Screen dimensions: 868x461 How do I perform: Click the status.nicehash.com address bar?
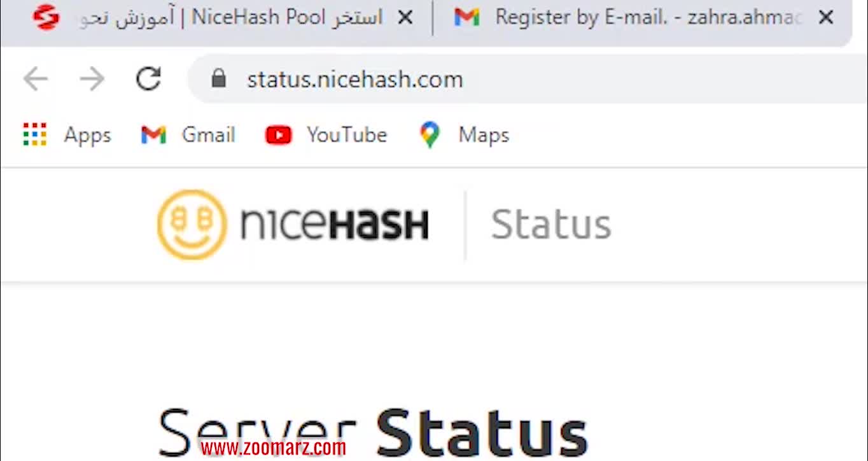[528, 79]
